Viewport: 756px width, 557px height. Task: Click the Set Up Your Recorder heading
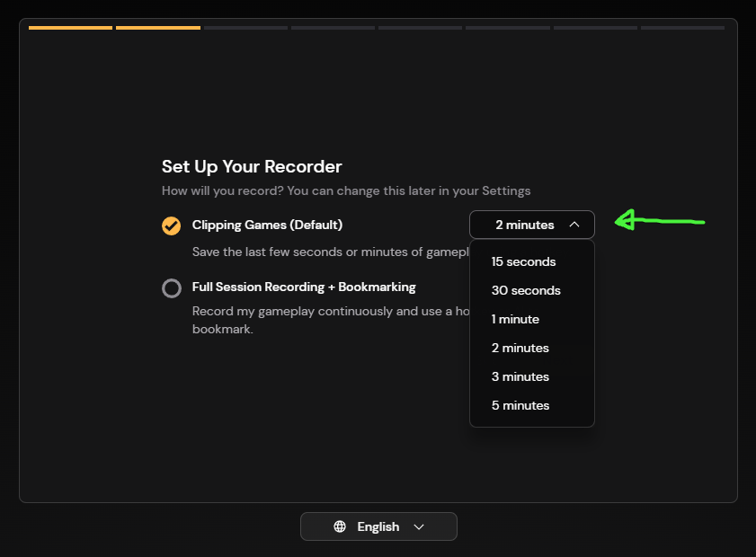[252, 166]
